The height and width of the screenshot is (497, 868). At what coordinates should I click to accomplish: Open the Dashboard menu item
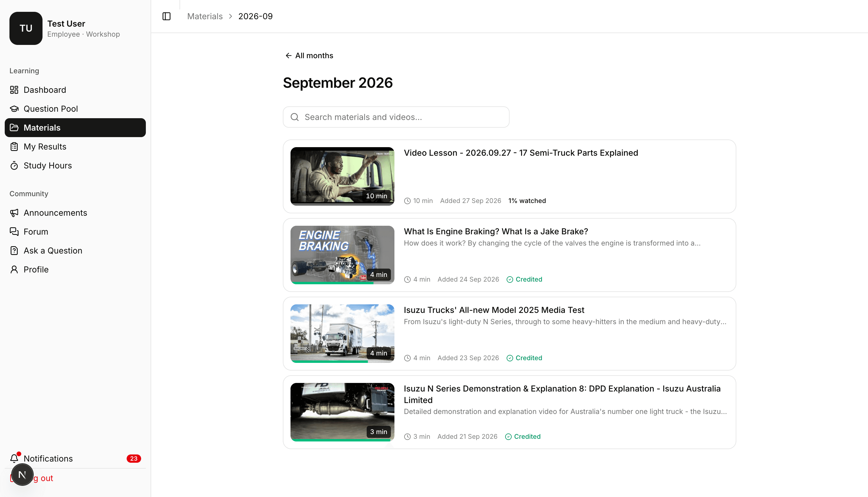pyautogui.click(x=75, y=90)
